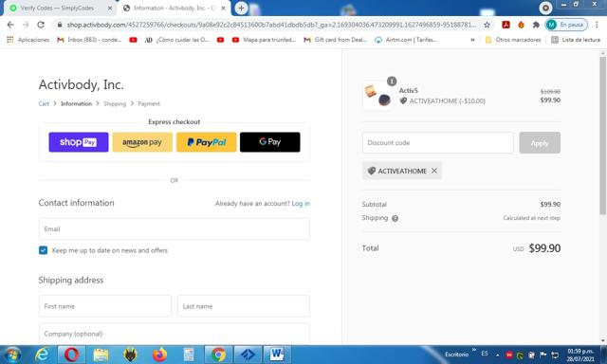This screenshot has width=607, height=364.
Task: Click the browser Back arrow
Action: (x=10, y=25)
